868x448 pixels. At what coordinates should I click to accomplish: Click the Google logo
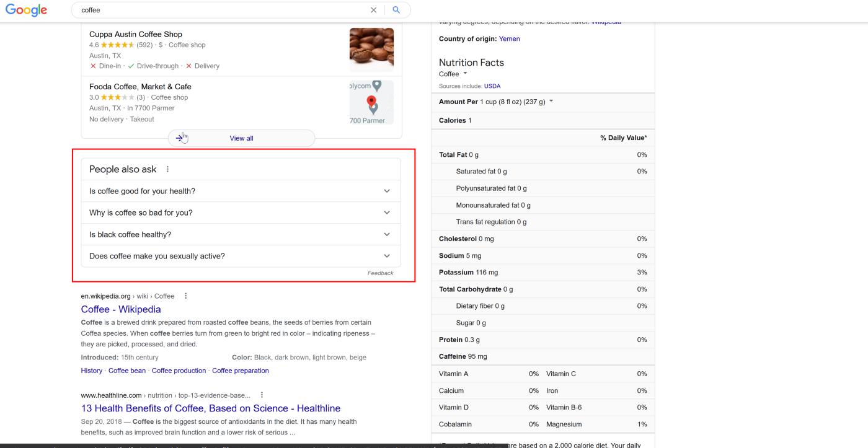25,10
